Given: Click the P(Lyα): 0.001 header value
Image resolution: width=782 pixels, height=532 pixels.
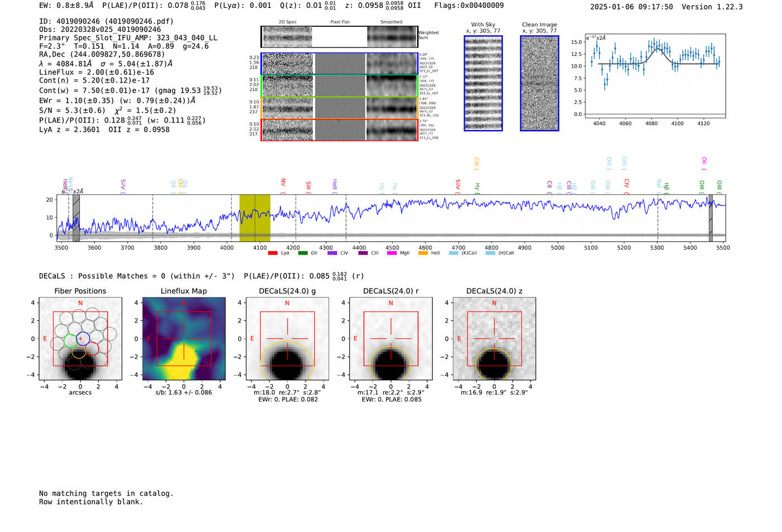Looking at the screenshot, I should (x=243, y=6).
